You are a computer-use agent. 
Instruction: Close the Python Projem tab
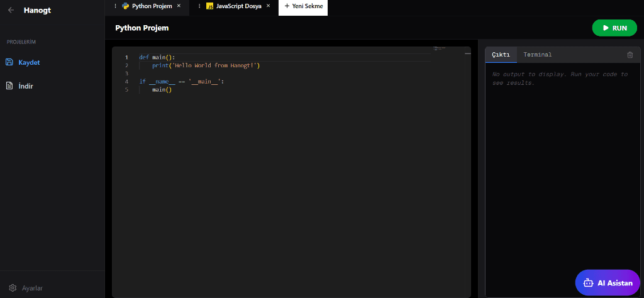click(x=179, y=6)
